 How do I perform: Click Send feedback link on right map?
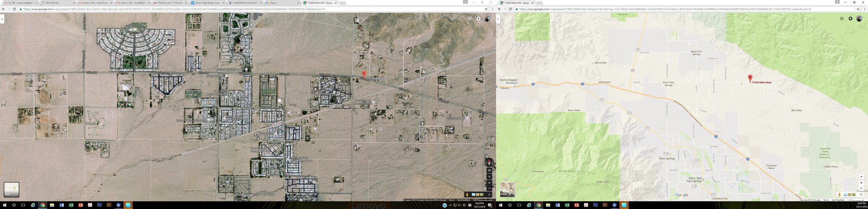point(838,200)
